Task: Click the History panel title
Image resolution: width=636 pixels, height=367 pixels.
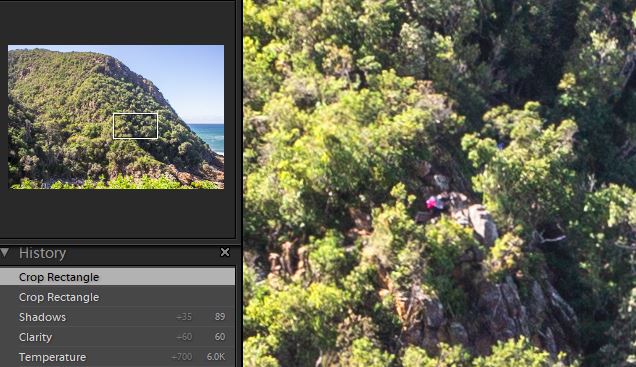Action: pos(42,253)
